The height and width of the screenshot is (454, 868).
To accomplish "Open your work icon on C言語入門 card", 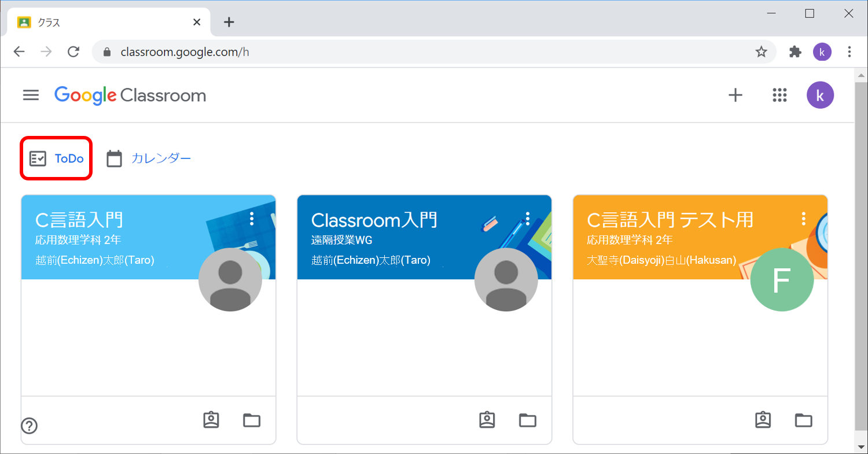I will (x=211, y=420).
